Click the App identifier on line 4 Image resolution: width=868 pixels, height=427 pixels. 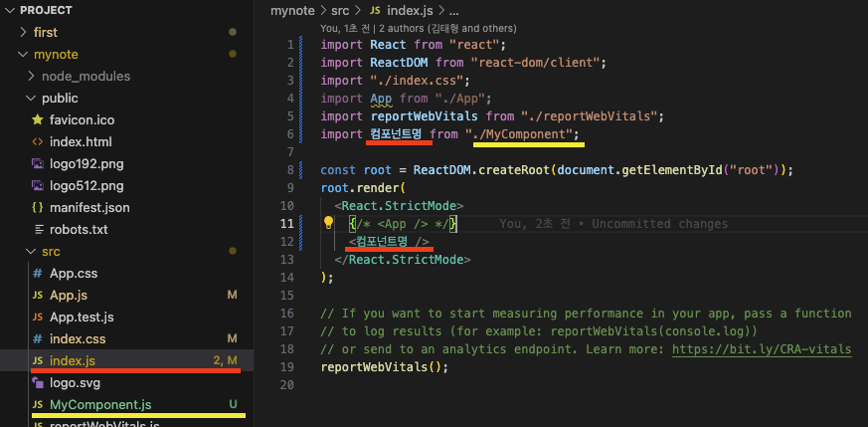click(381, 98)
